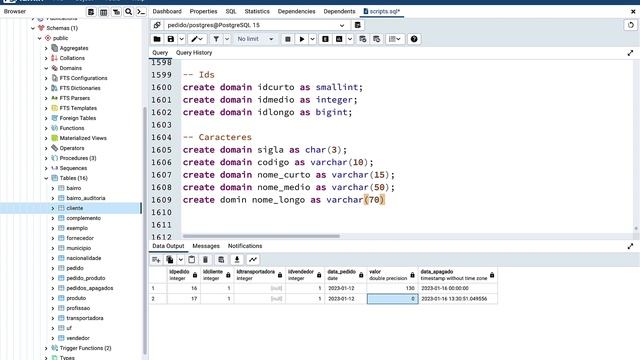Click the data_apagado column header
This screenshot has width=640, height=360.
pyautogui.click(x=457, y=275)
